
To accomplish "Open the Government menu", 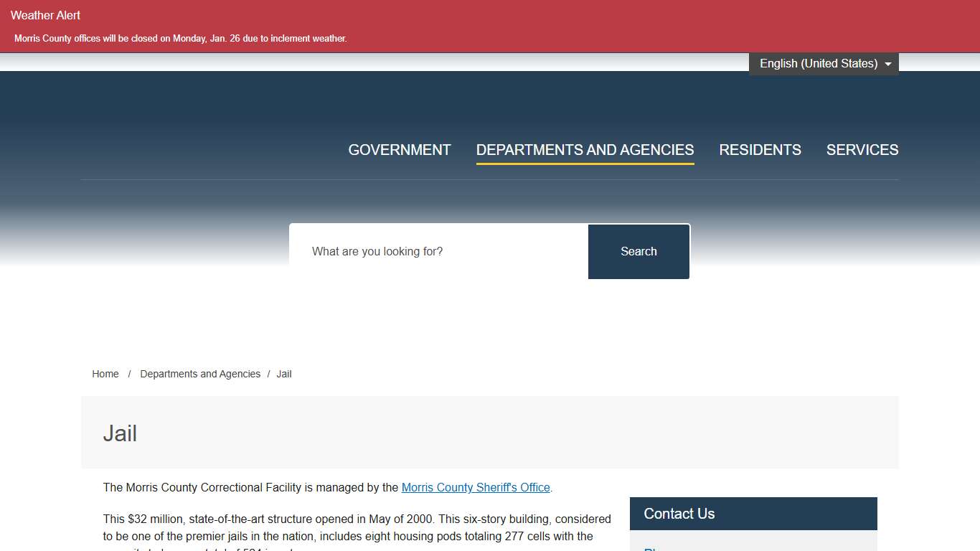I will pyautogui.click(x=399, y=150).
